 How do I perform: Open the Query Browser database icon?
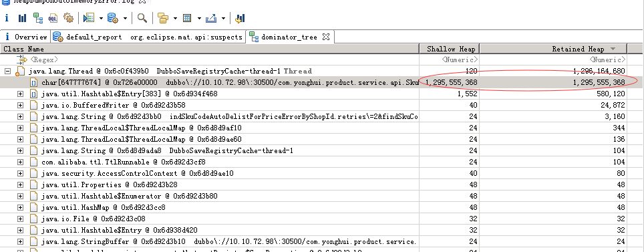[x=112, y=18]
